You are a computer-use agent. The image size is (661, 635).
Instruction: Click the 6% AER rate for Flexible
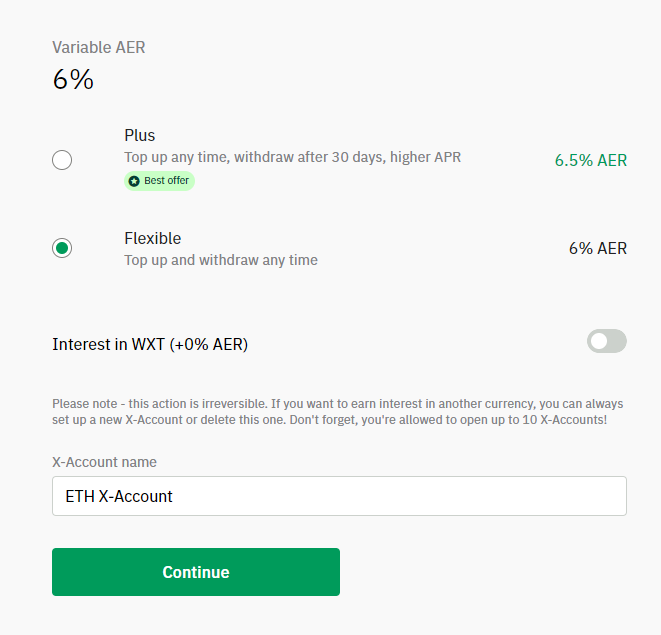click(598, 248)
